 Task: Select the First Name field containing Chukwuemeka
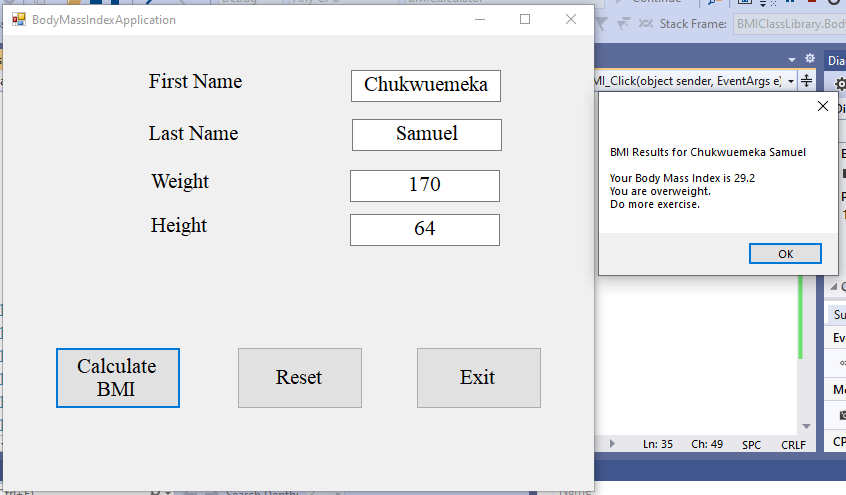[426, 86]
